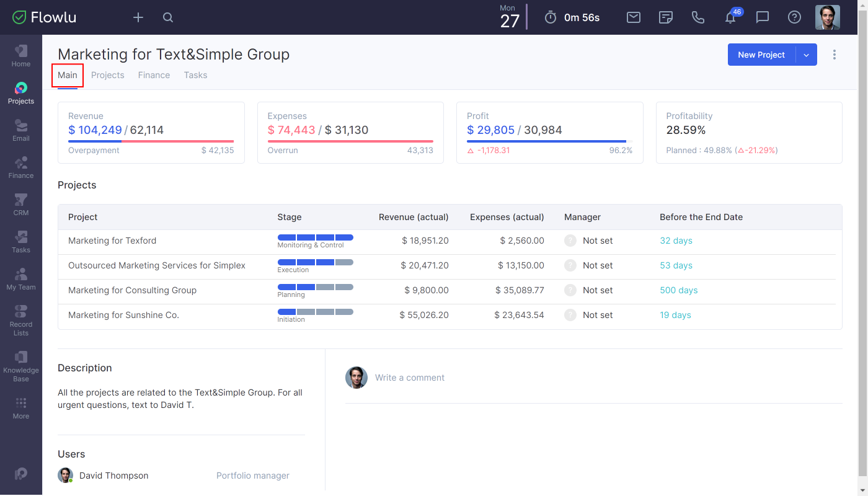Select the Main tab
The image size is (868, 496).
pos(68,75)
